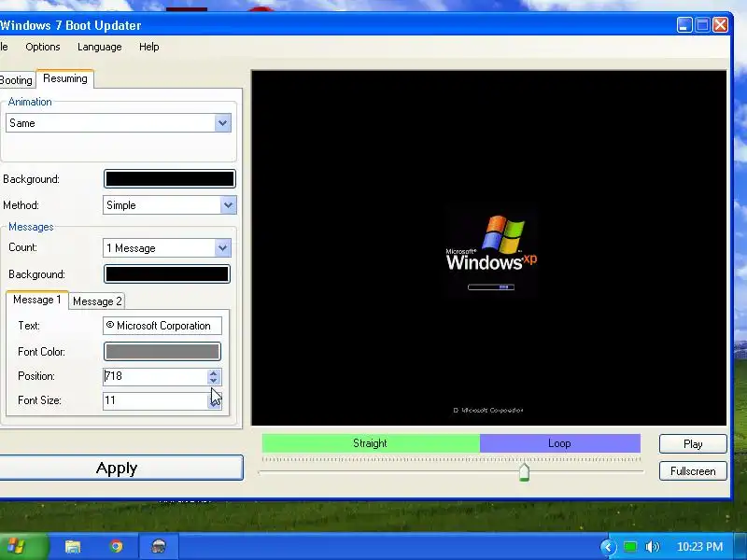Screen dimensions: 747x560
Task: Open the gray Font Color swatch
Action: [x=162, y=352]
